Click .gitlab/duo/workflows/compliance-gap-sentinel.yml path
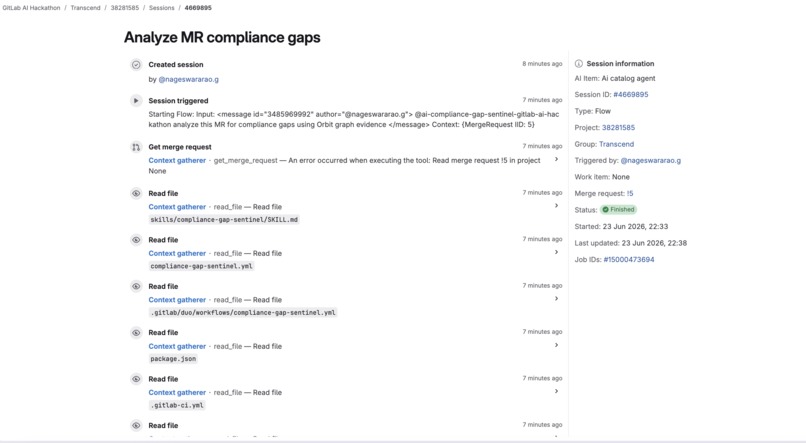The width and height of the screenshot is (806, 443). click(243, 312)
